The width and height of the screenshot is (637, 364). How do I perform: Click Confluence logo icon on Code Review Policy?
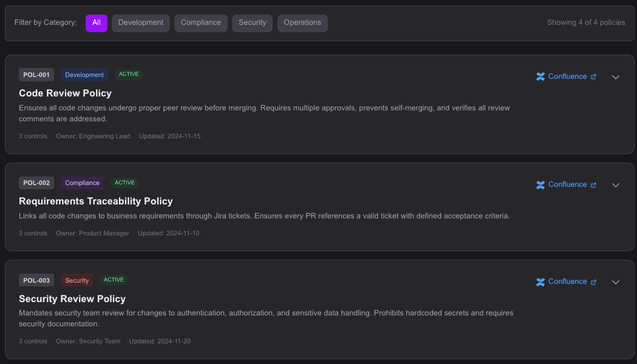pyautogui.click(x=540, y=76)
